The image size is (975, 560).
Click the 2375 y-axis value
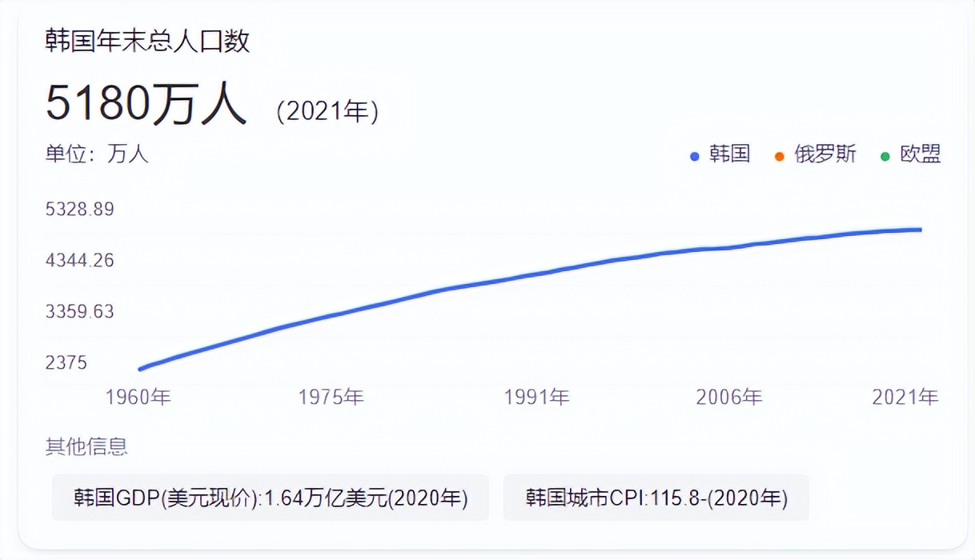(66, 362)
